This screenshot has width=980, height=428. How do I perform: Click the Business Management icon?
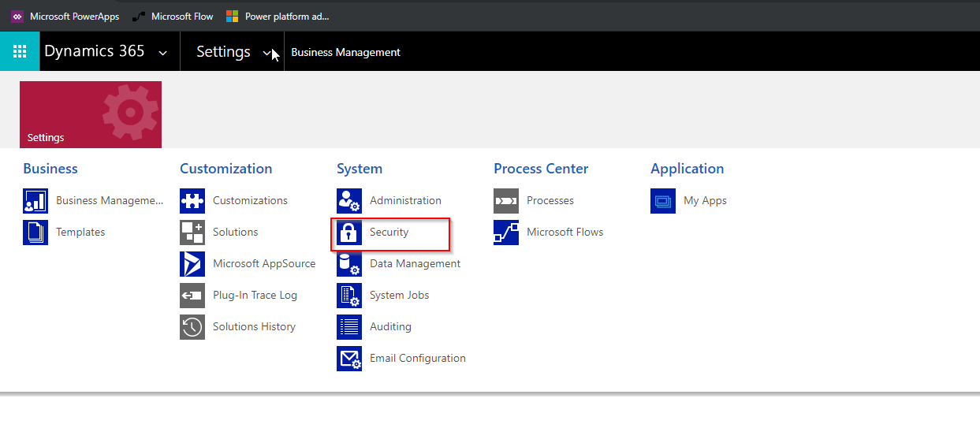click(x=35, y=201)
